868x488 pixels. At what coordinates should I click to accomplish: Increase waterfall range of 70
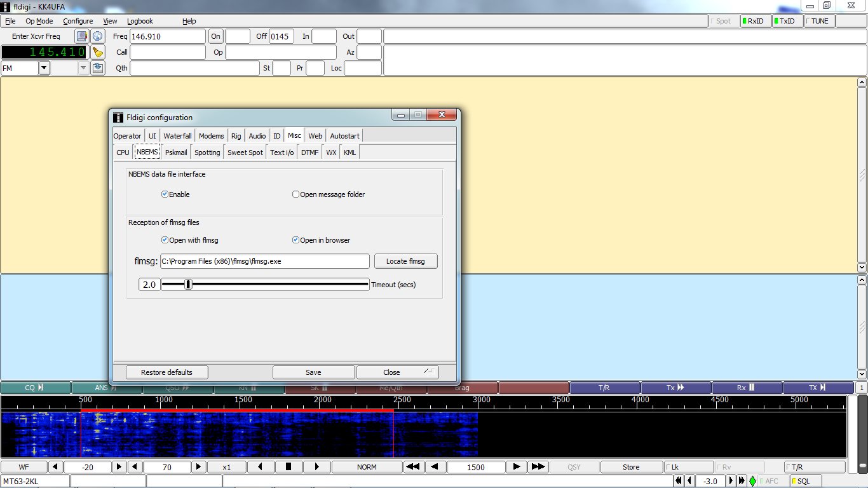pos(199,466)
